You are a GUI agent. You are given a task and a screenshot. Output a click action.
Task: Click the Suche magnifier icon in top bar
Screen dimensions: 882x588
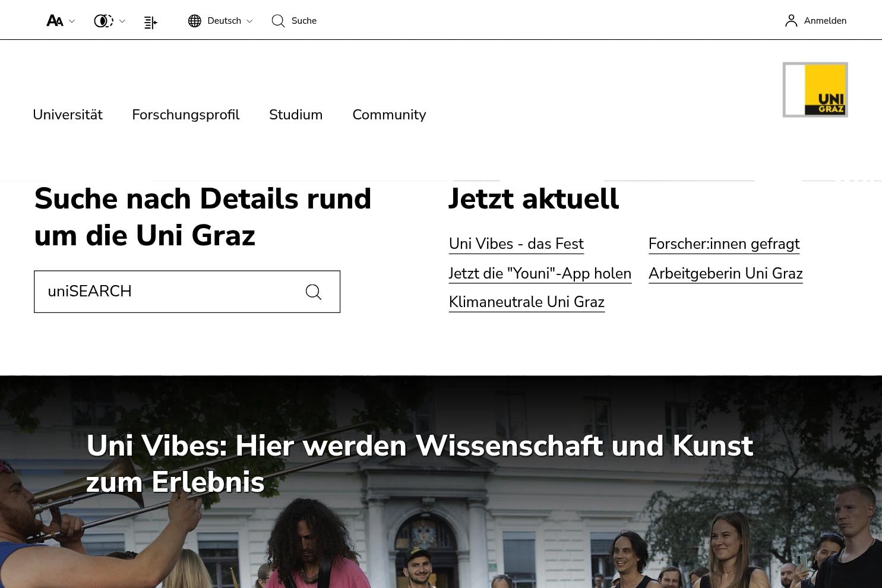click(278, 21)
